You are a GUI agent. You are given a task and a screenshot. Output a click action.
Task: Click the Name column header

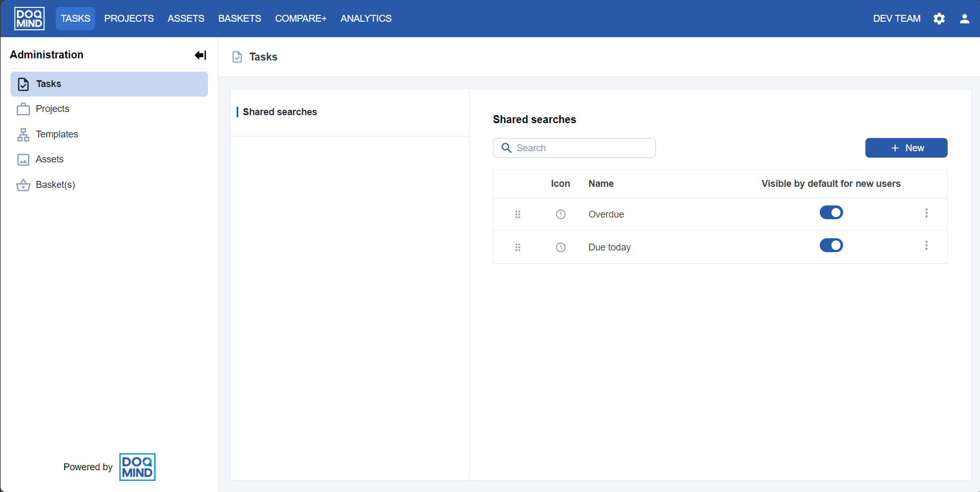601,184
